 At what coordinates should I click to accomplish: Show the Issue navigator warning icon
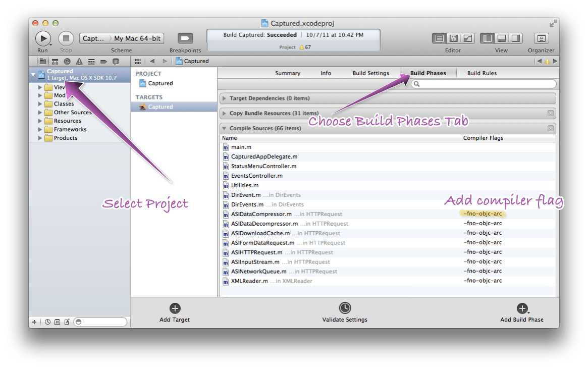(x=79, y=62)
